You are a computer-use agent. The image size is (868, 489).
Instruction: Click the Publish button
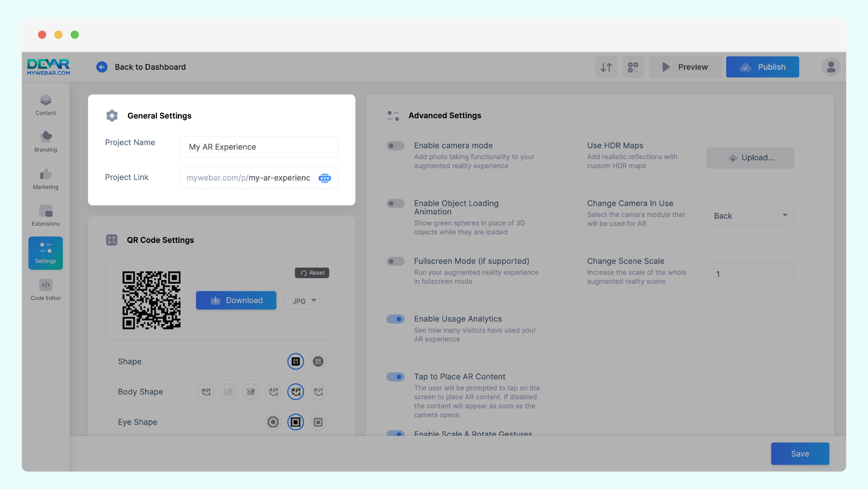click(762, 67)
